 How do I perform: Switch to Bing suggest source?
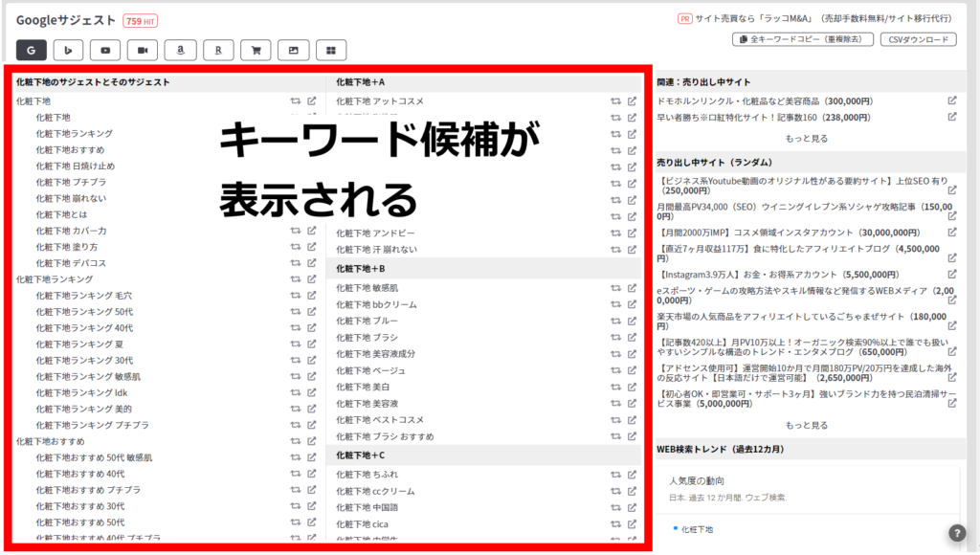pyautogui.click(x=68, y=50)
